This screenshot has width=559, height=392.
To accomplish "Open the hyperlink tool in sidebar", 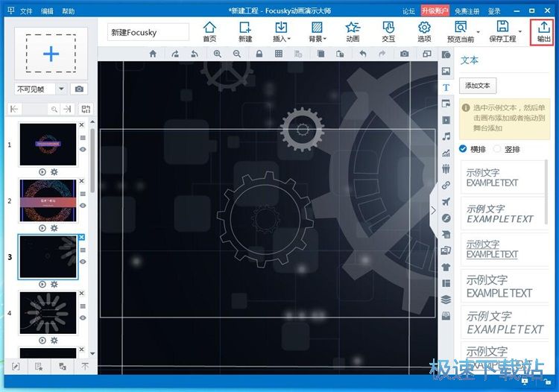I will (446, 186).
